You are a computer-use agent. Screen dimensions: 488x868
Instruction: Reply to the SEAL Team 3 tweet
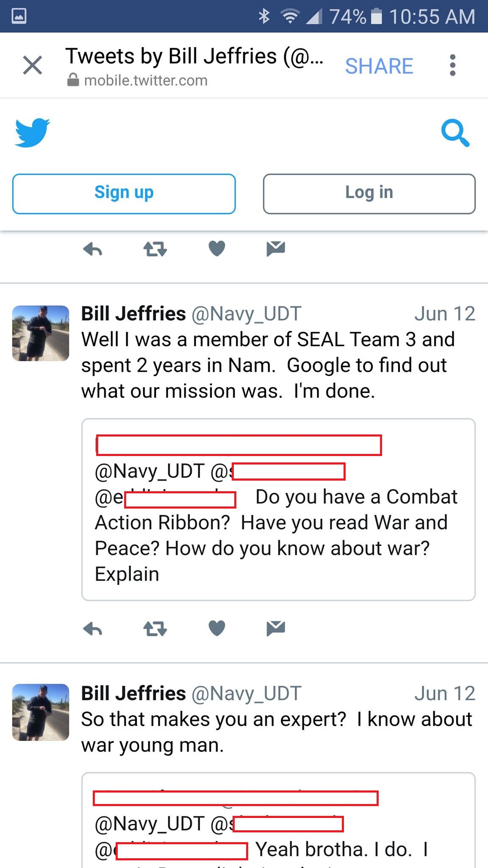click(x=93, y=629)
